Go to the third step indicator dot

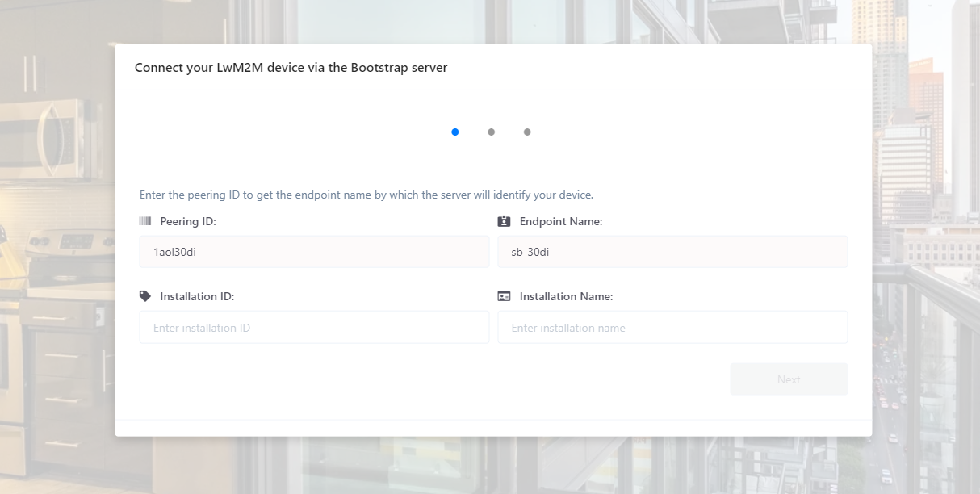click(x=527, y=132)
